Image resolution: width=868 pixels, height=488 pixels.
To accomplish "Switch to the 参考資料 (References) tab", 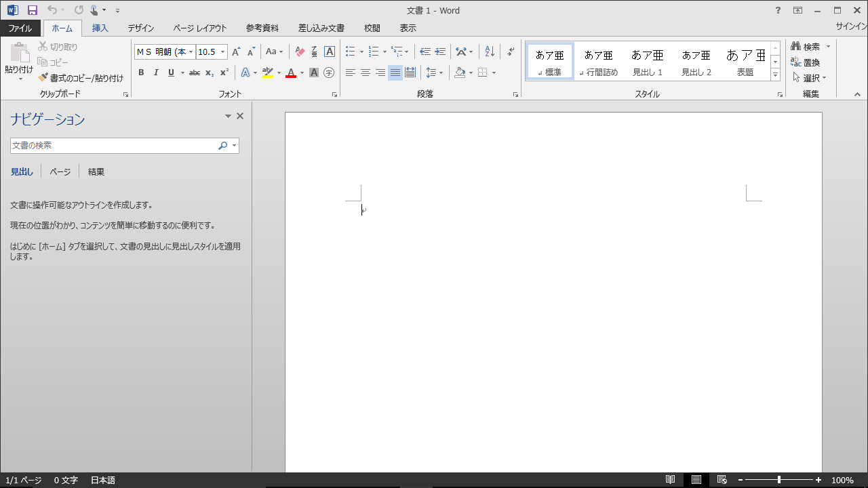I will pyautogui.click(x=262, y=28).
